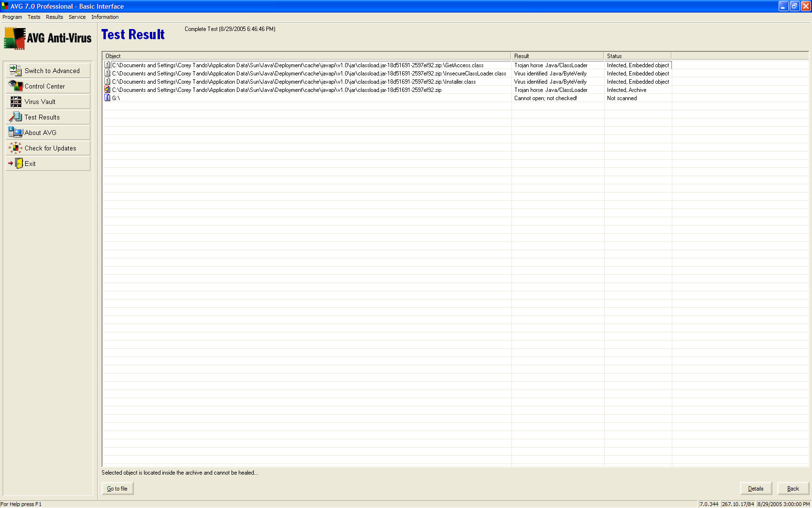Click 'Cannot open; not checked!' result
Screen dimensions: 812x508
pos(546,98)
